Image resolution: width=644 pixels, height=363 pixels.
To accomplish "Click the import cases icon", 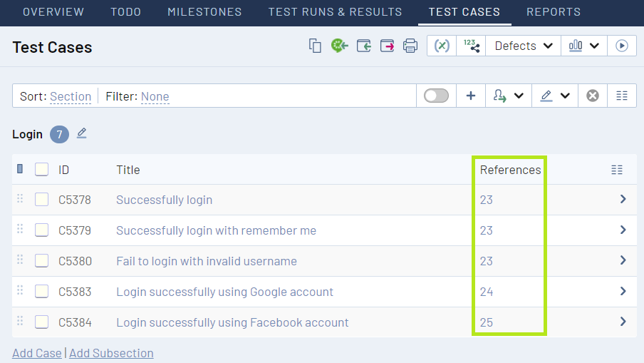I will coord(364,46).
